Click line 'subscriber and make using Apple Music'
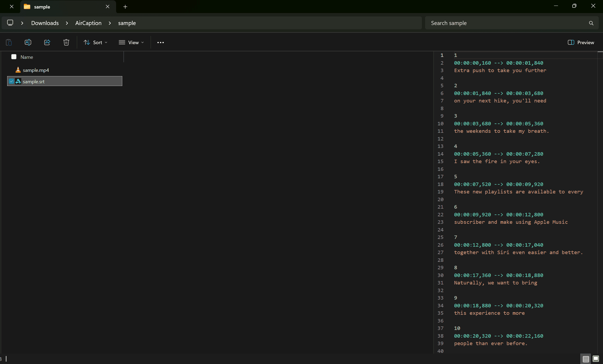Viewport: 603px width, 364px height. point(511,222)
